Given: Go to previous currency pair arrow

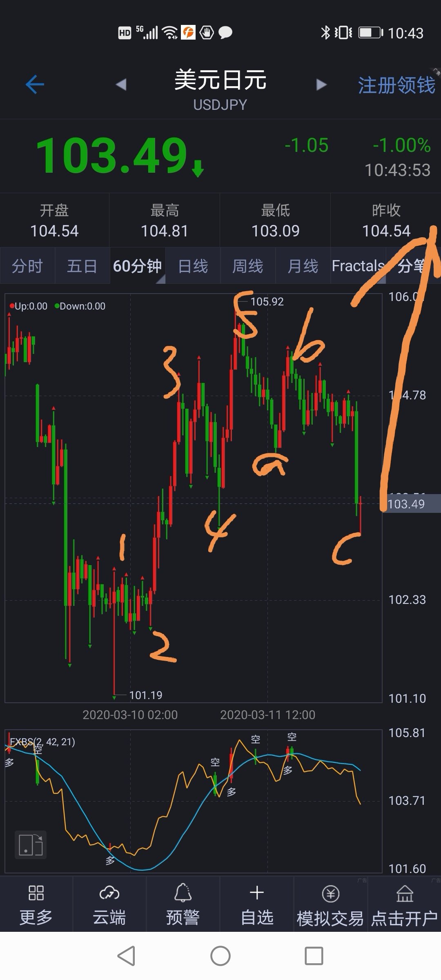Looking at the screenshot, I should coord(121,85).
